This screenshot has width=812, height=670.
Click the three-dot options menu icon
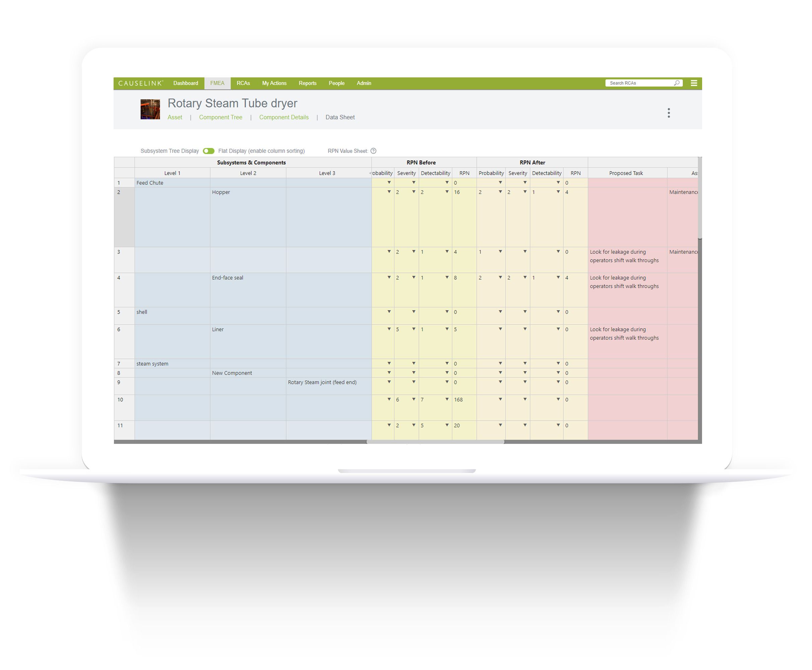click(x=668, y=113)
